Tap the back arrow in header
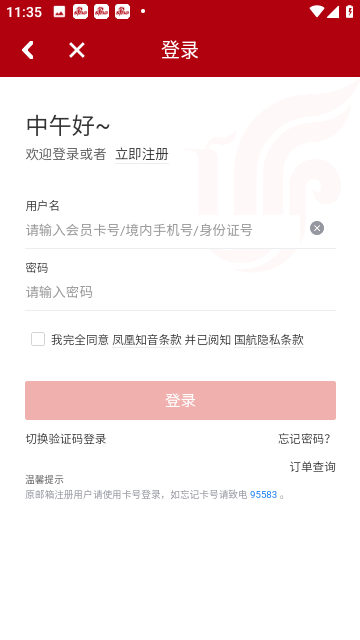360x640 pixels. point(28,50)
